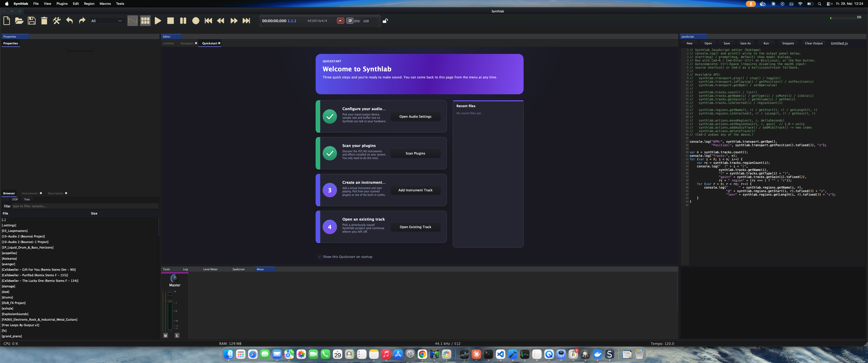Viewport: 868px width, 363px height.
Task: Click the Add Instrument Track button
Action: click(x=415, y=190)
